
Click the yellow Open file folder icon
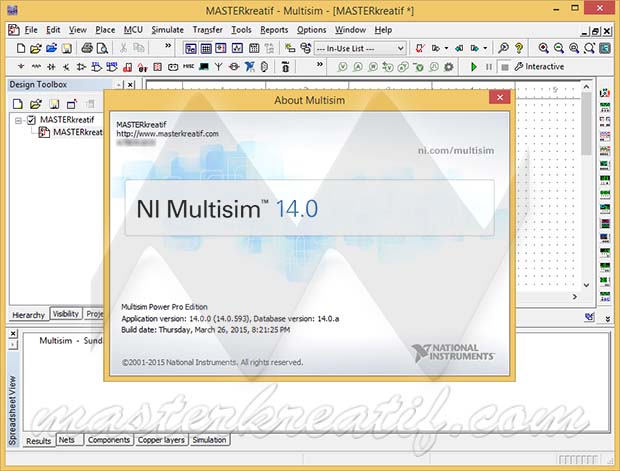36,48
